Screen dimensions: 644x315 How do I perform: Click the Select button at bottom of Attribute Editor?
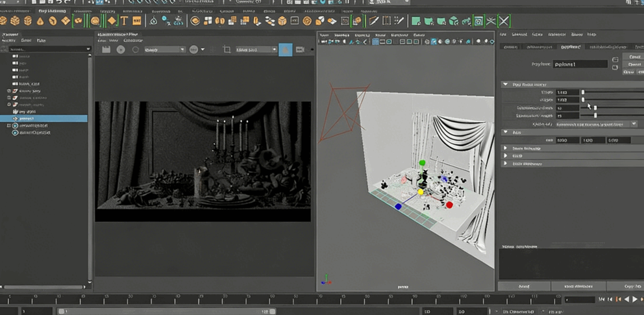click(524, 286)
